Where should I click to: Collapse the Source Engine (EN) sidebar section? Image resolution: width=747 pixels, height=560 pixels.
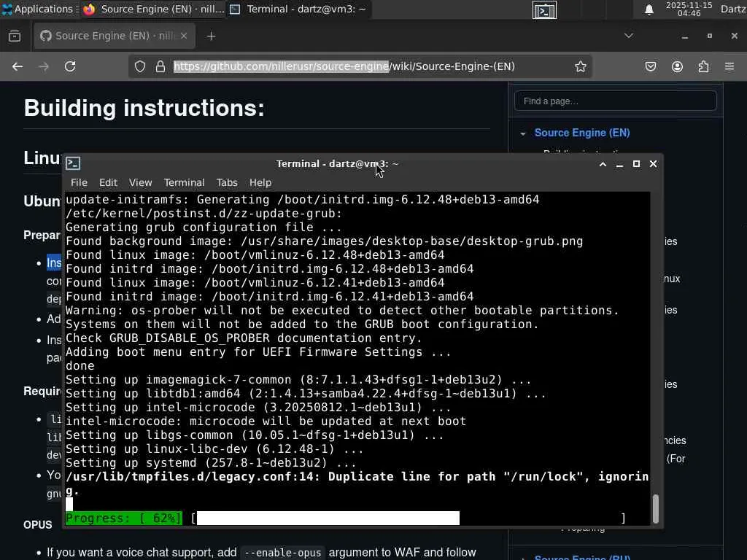tap(523, 134)
